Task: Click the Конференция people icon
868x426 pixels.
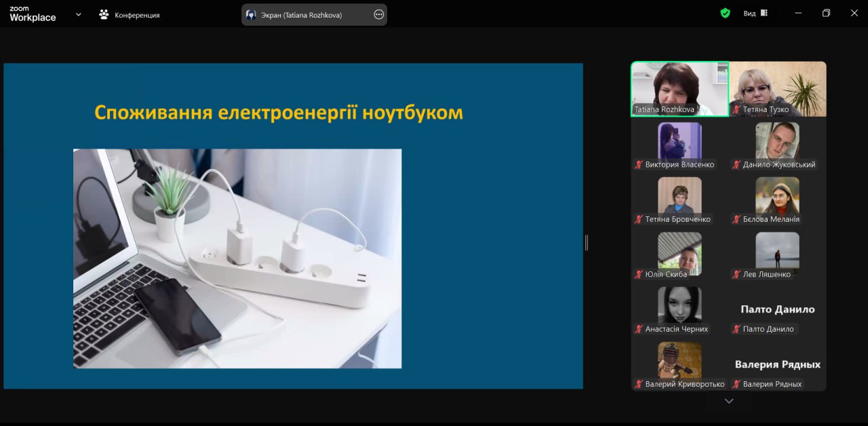Action: (x=104, y=14)
